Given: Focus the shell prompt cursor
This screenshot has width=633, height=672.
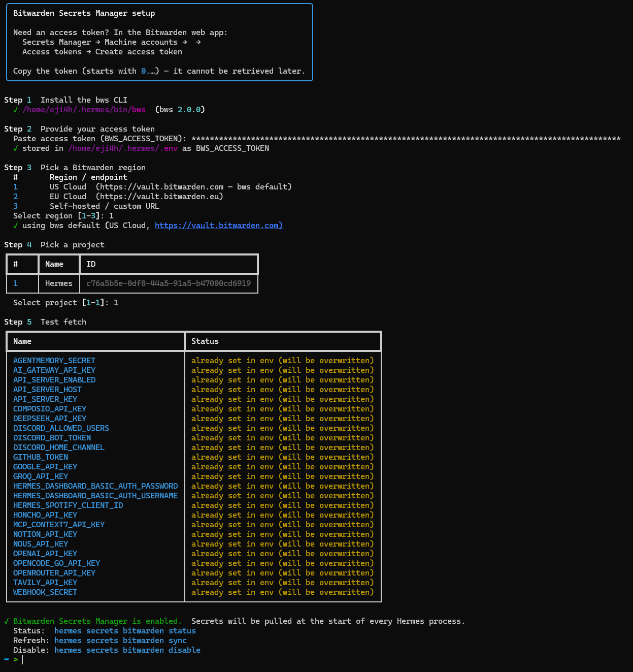Looking at the screenshot, I should pyautogui.click(x=22, y=660).
